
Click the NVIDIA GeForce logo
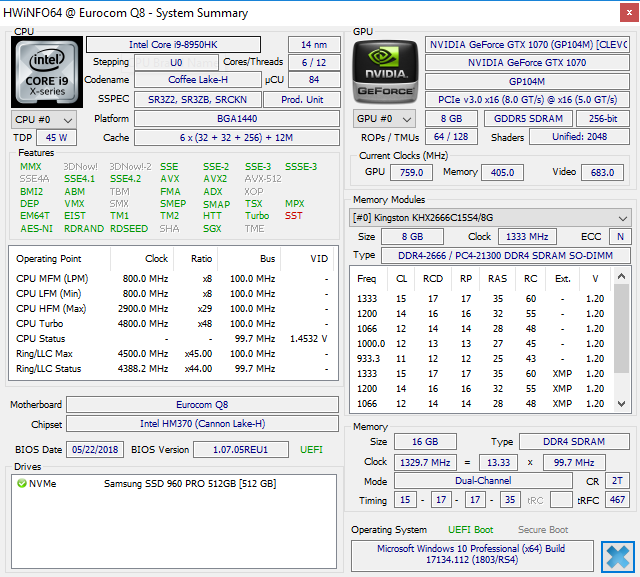[x=385, y=72]
